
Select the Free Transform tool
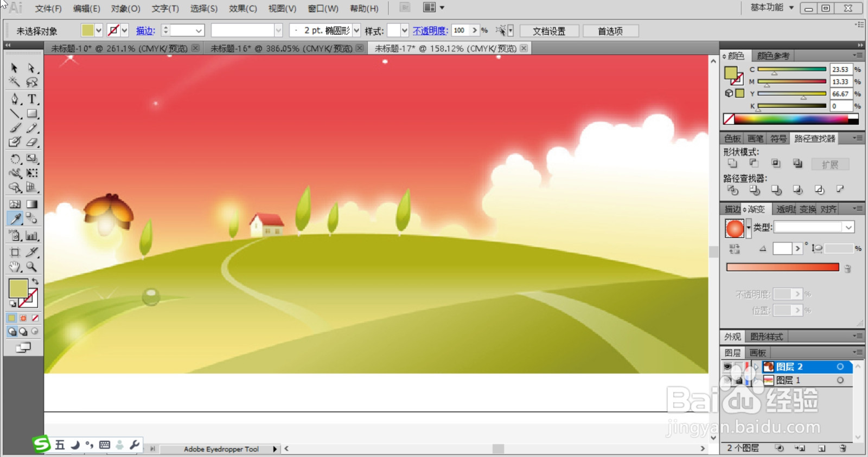click(x=32, y=173)
